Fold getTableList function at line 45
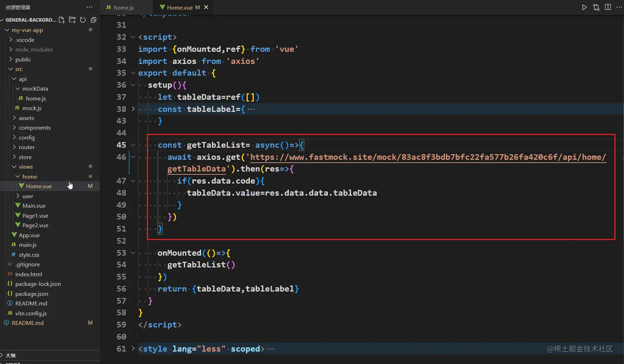 click(133, 145)
